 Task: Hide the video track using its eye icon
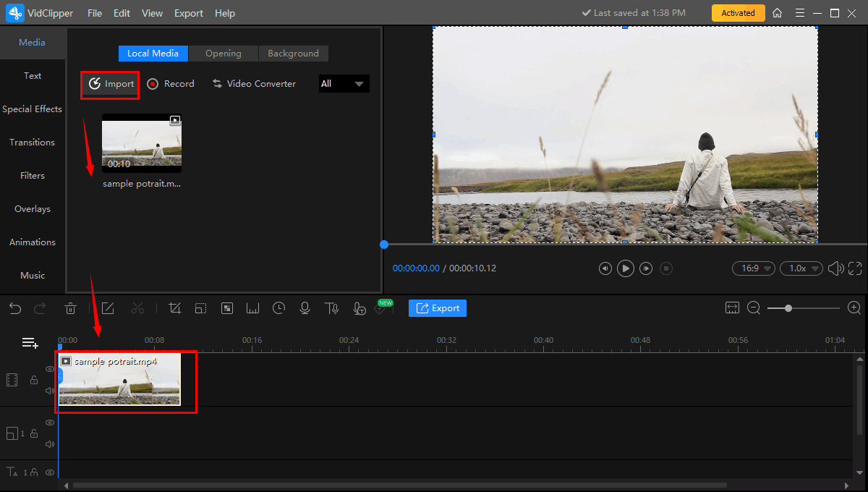click(x=50, y=369)
